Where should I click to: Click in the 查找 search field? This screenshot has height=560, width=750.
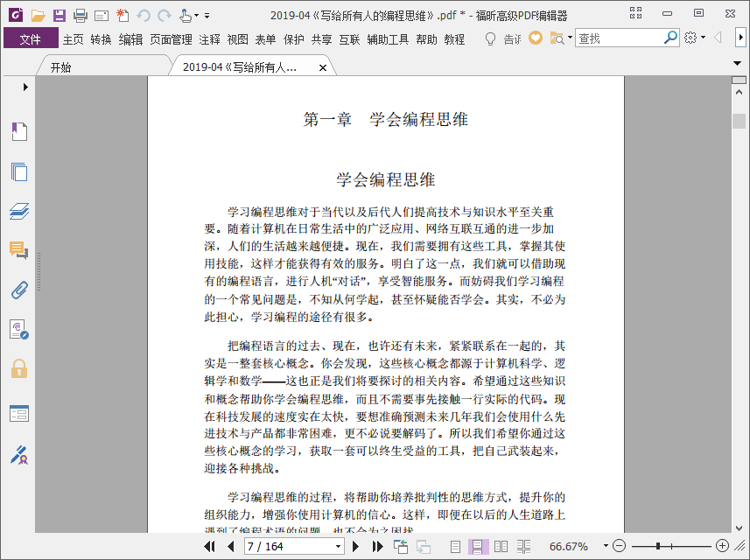tap(620, 38)
